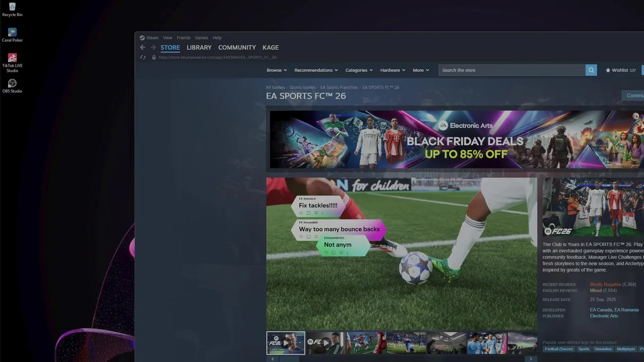This screenshot has width=644, height=362.
Task: Open the EA Romania developer link
Action: pyautogui.click(x=626, y=310)
